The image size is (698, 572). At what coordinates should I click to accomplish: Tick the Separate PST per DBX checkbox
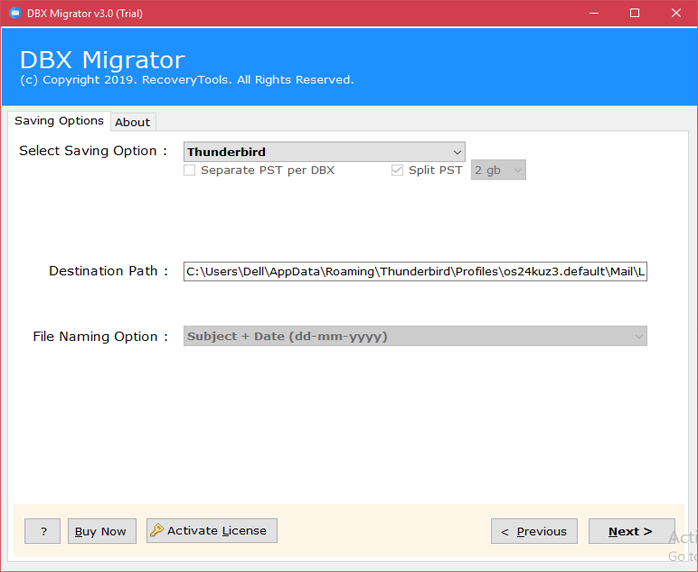[x=189, y=170]
